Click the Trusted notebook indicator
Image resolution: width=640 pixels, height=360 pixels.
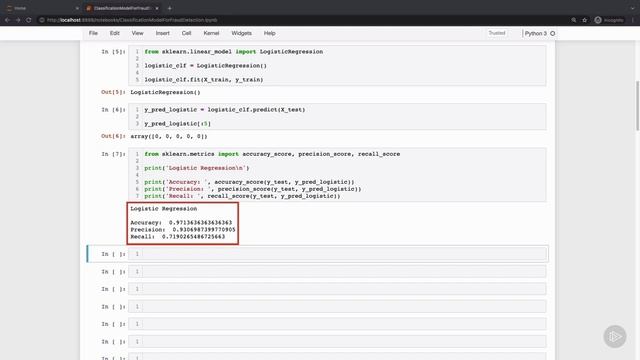(497, 33)
